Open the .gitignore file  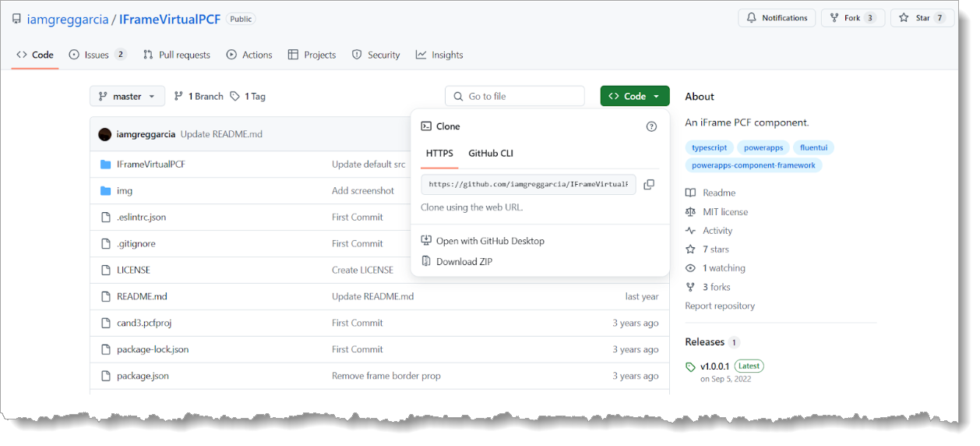136,243
